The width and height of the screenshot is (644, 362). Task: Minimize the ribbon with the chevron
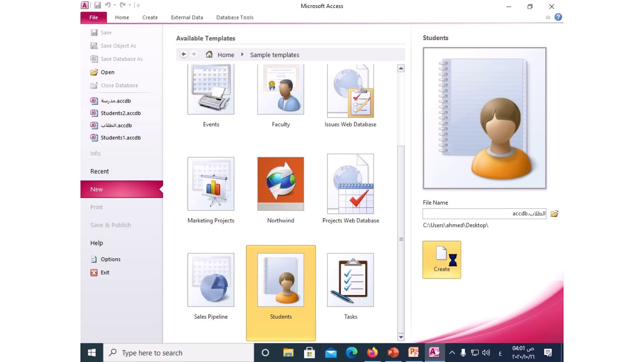(548, 17)
